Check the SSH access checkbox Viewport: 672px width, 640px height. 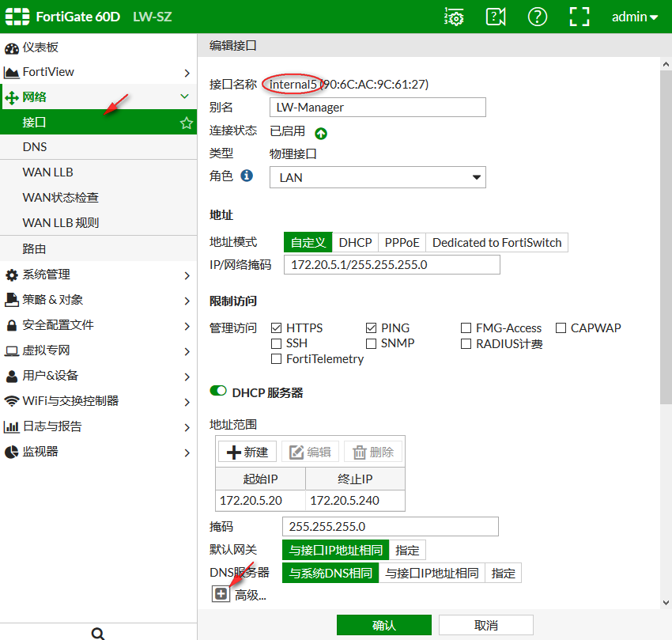coord(277,343)
